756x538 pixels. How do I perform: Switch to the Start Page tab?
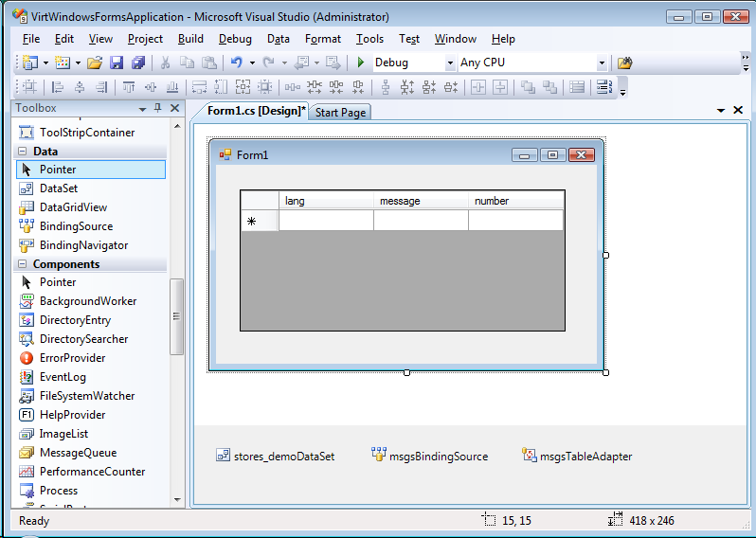coord(340,112)
